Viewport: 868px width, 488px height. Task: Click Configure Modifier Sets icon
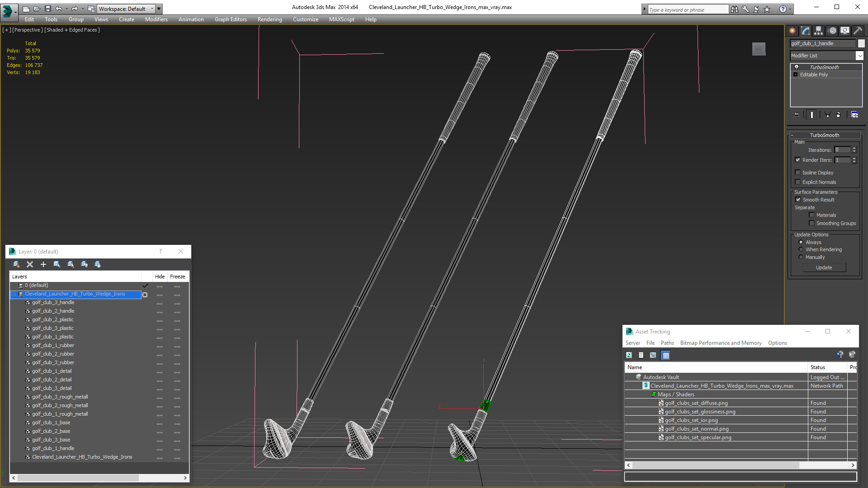point(854,115)
